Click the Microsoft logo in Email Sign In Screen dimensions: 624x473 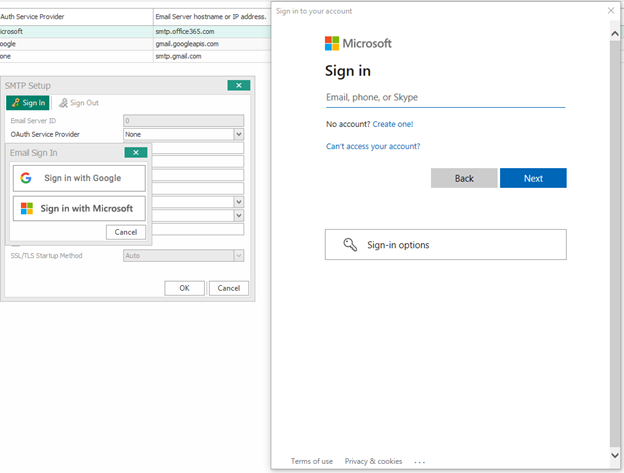(26, 208)
